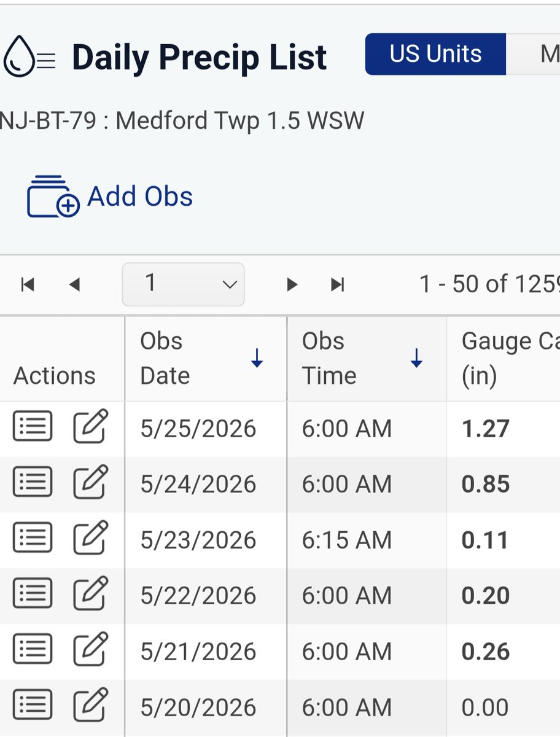Click gauge value 1.27
The height and width of the screenshot is (737, 560).
tap(486, 429)
